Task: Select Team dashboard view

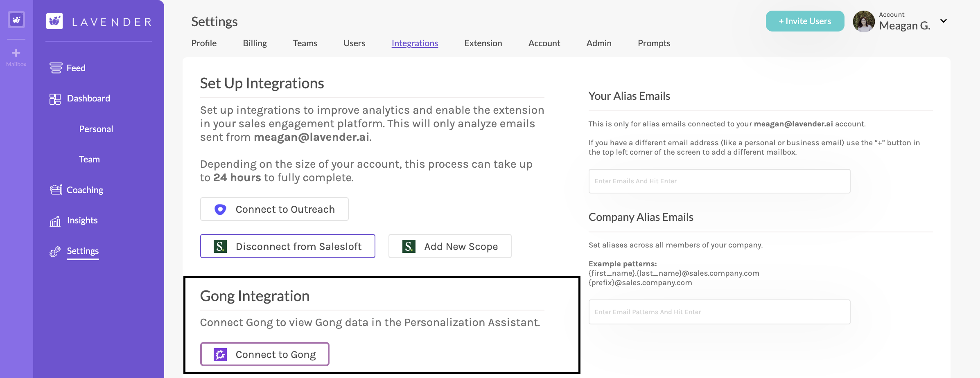Action: point(89,159)
